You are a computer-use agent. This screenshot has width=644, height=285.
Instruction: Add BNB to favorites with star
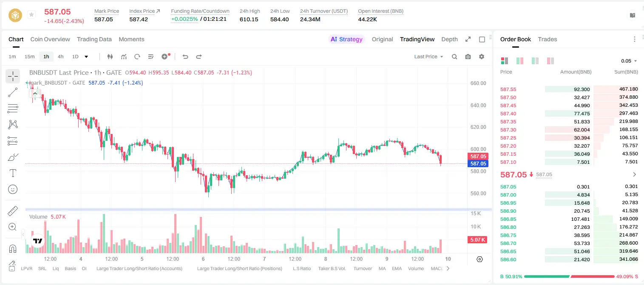click(31, 15)
